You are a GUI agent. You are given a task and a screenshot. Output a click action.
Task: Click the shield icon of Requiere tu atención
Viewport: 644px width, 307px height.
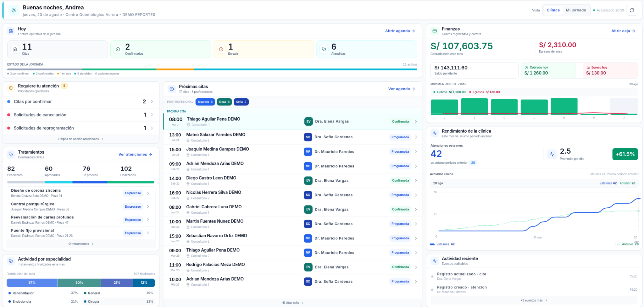click(x=11, y=88)
